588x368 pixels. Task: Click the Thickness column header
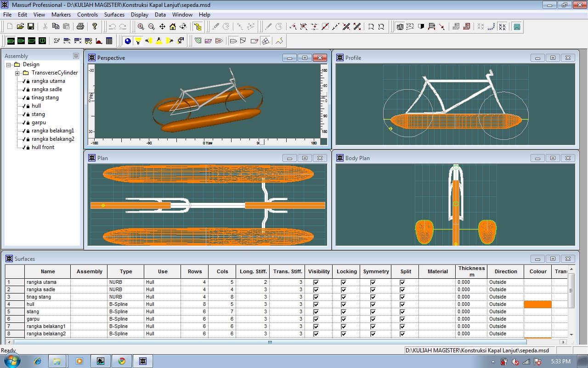pos(471,271)
